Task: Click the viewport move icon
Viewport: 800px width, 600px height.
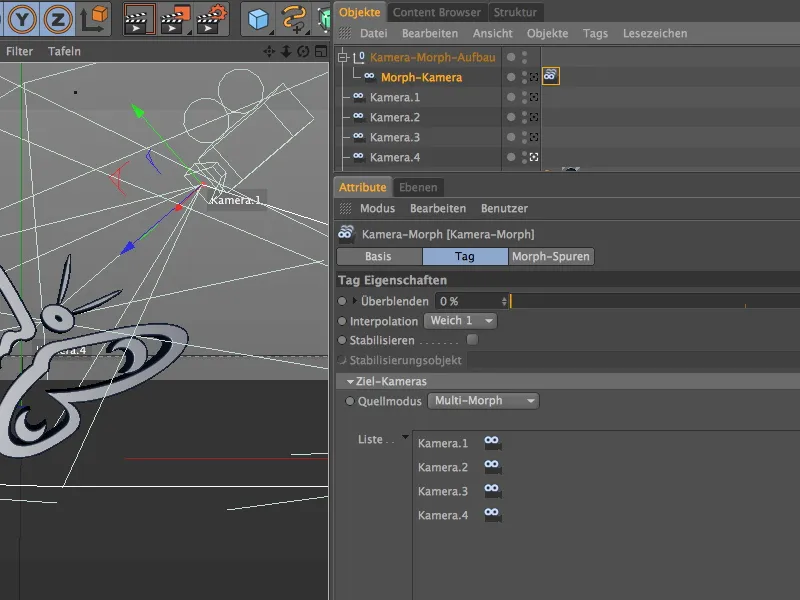Action: coord(269,52)
